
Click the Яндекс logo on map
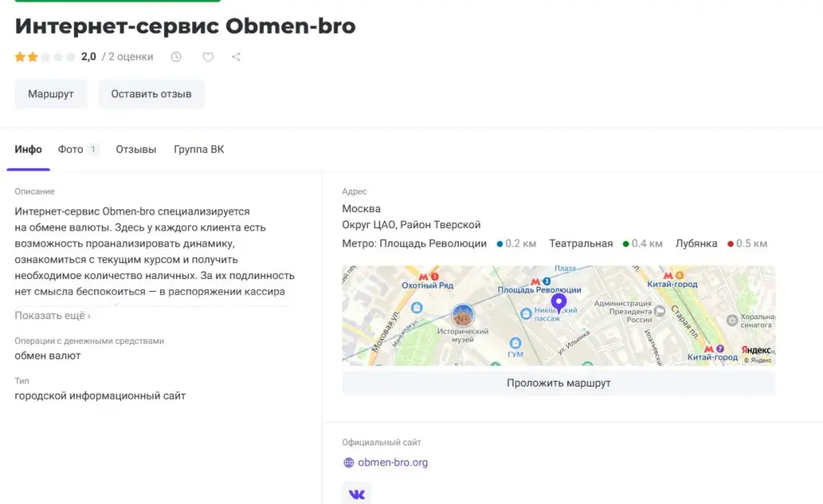point(756,350)
